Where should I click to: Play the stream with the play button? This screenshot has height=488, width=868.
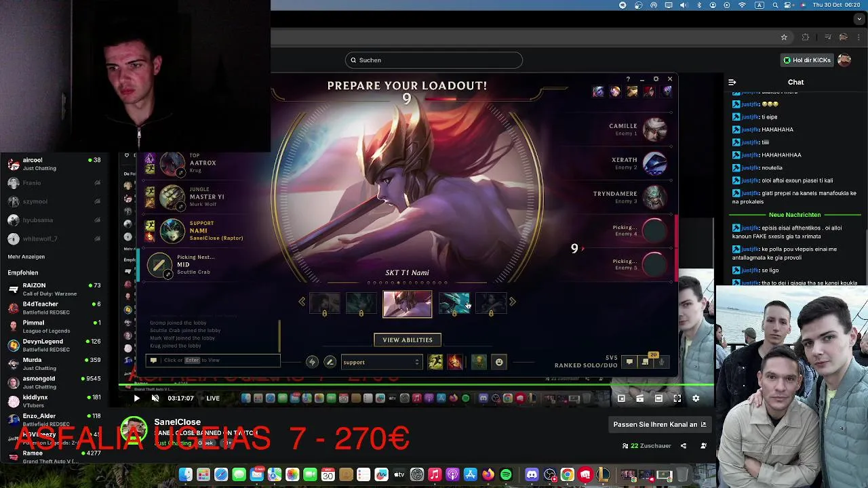(136, 399)
